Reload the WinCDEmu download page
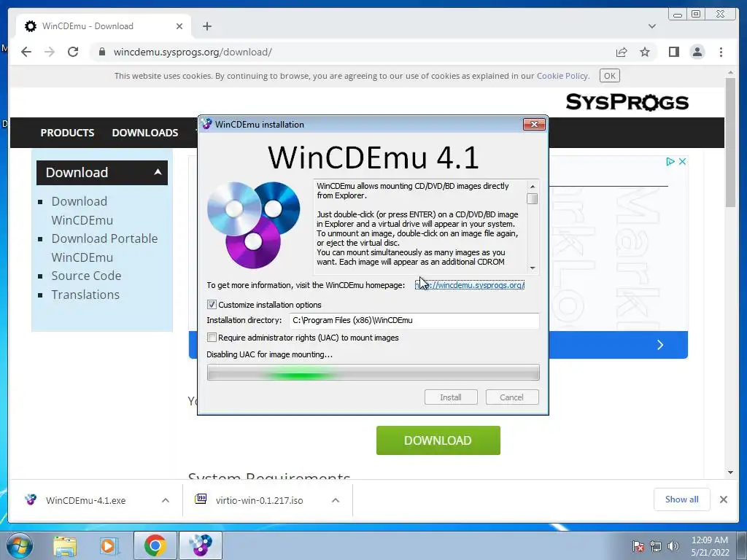 [73, 52]
